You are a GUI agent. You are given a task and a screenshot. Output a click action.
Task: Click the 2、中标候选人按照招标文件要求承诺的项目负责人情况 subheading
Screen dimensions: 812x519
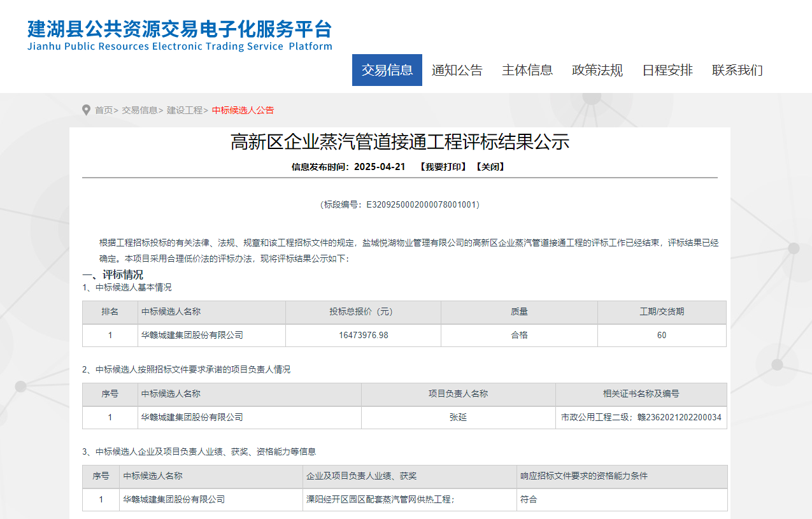pos(186,369)
